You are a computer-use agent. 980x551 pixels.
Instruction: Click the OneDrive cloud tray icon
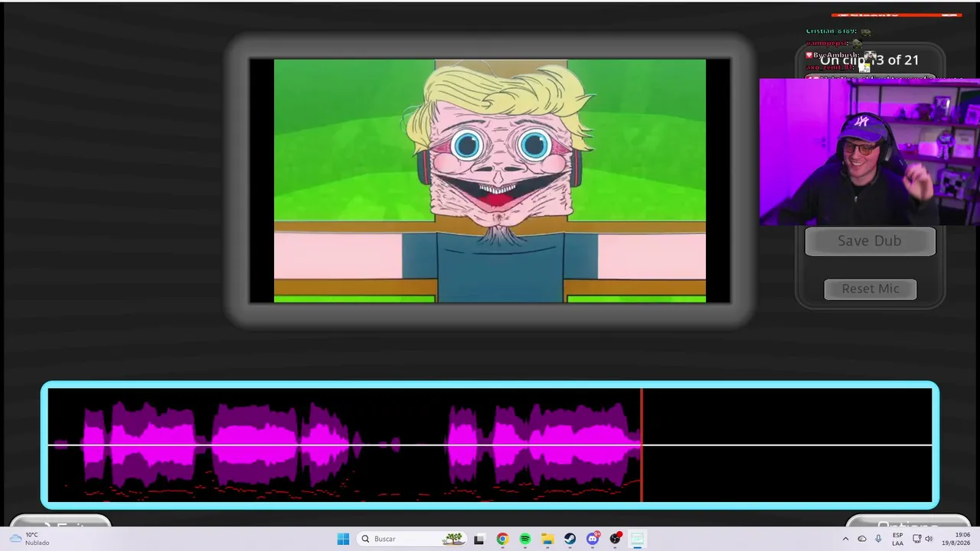(x=862, y=539)
